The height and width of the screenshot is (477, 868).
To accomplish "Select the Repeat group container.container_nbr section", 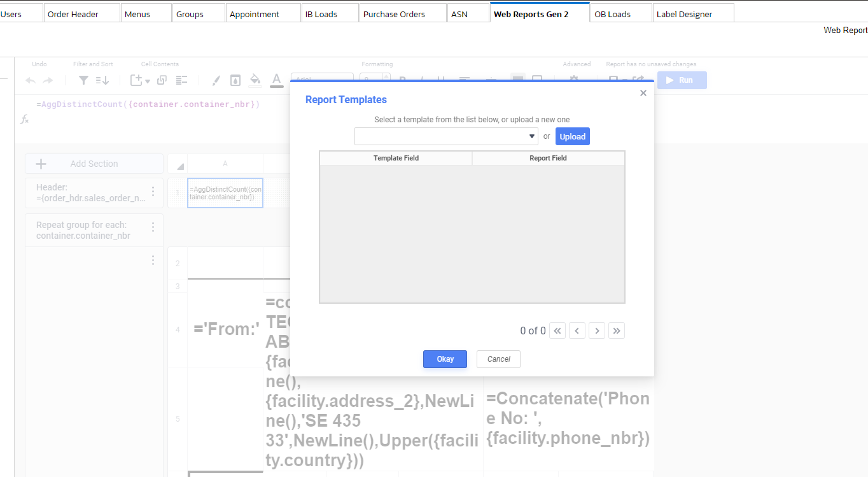I will click(x=94, y=230).
